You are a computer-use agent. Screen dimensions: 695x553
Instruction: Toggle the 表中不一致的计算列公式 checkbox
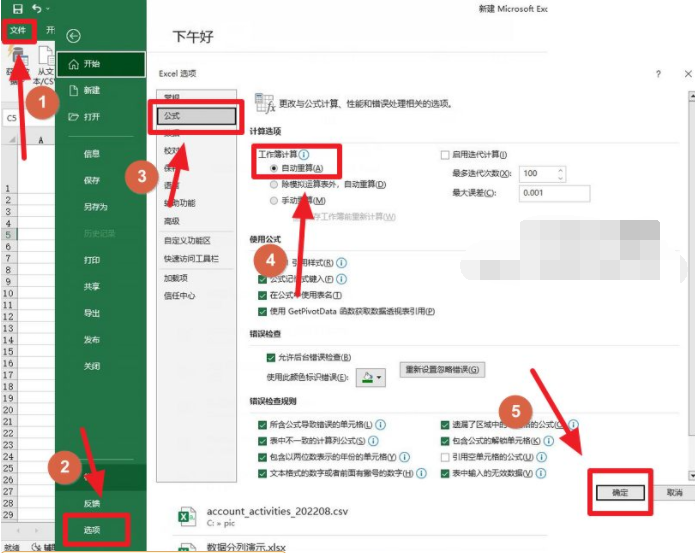262,441
